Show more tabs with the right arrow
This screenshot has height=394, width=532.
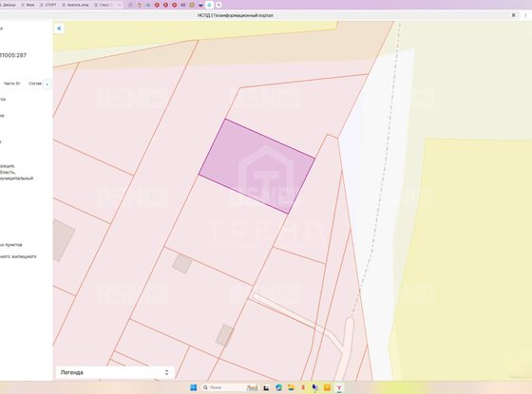[47, 84]
